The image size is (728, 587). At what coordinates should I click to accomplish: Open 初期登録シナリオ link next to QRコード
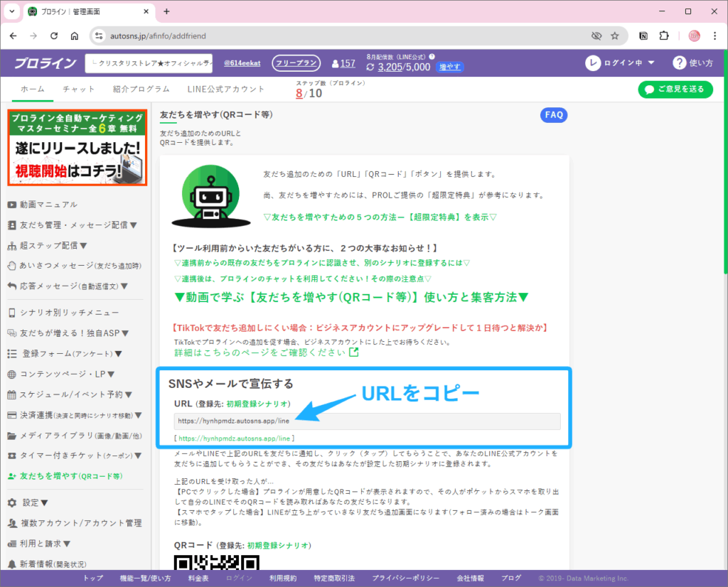[x=278, y=545]
